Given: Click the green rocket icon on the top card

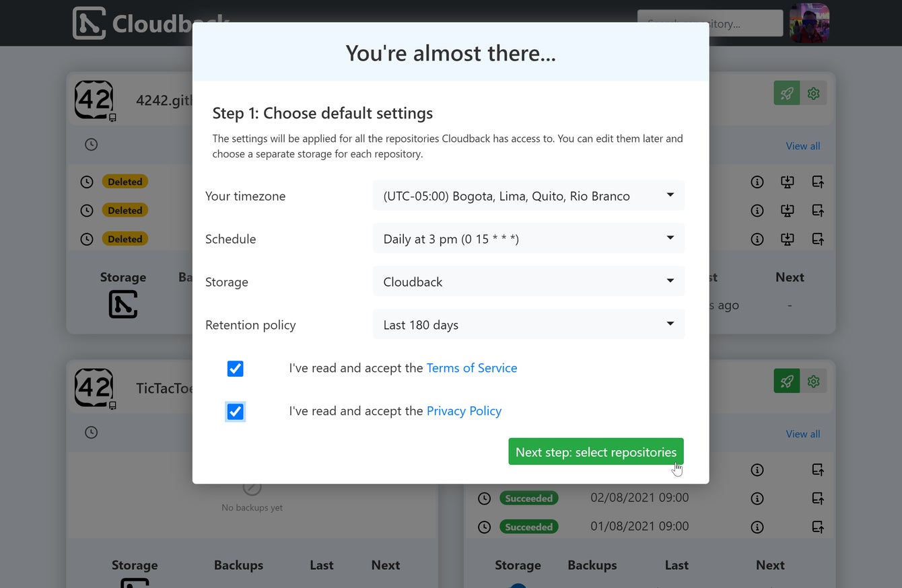Looking at the screenshot, I should [x=787, y=94].
